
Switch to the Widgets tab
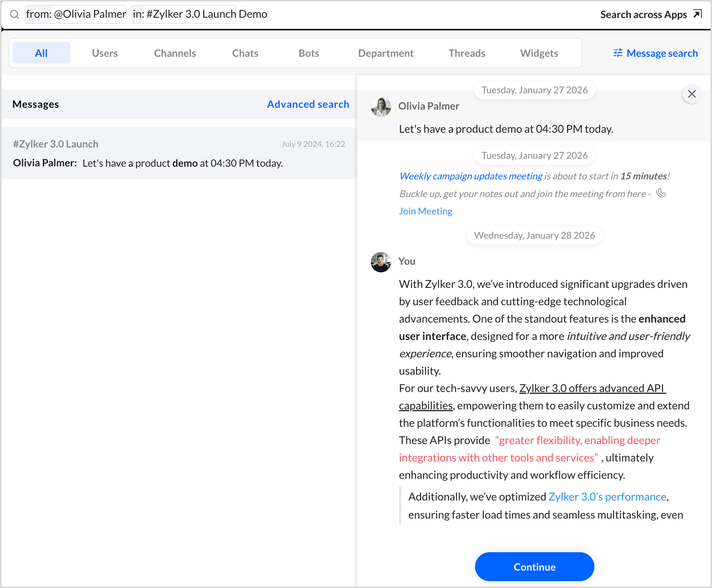[x=539, y=53]
